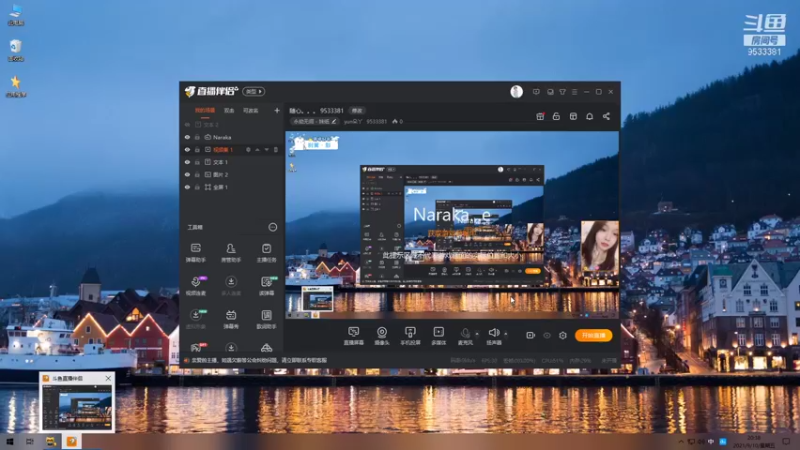
Task: Toggle the lock on 全屏 1 source
Action: 197,187
